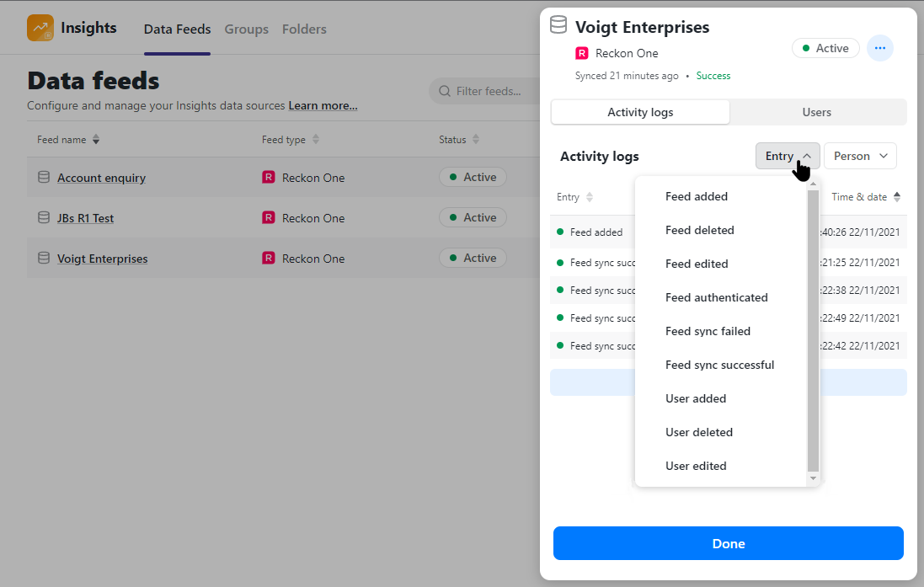Sort by Feed type column arrows
Screen dimensions: 924x587
(315, 140)
